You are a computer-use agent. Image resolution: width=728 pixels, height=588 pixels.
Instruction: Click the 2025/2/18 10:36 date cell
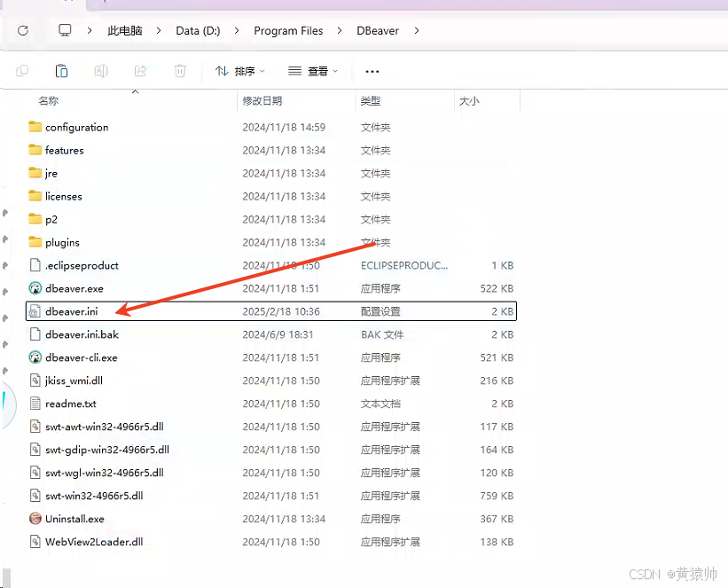click(281, 311)
